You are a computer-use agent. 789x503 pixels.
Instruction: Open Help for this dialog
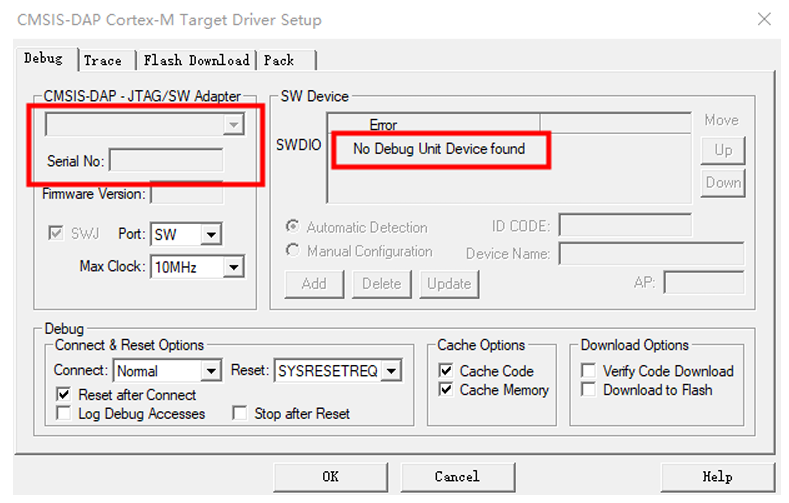(x=718, y=477)
